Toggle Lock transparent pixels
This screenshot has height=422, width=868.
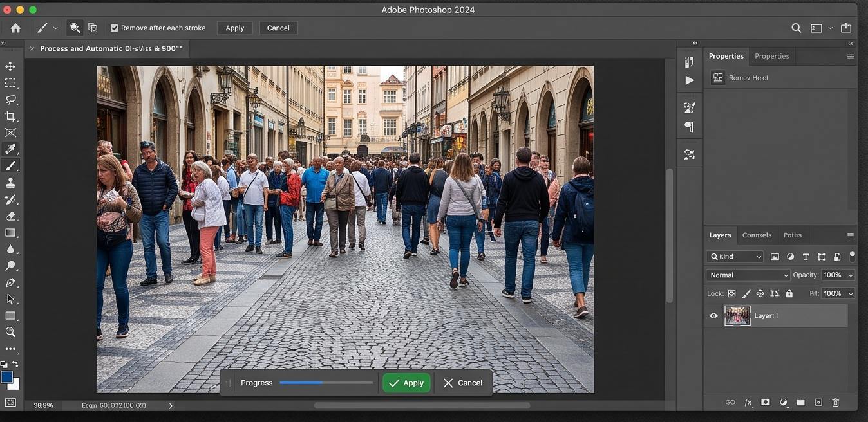(x=732, y=293)
